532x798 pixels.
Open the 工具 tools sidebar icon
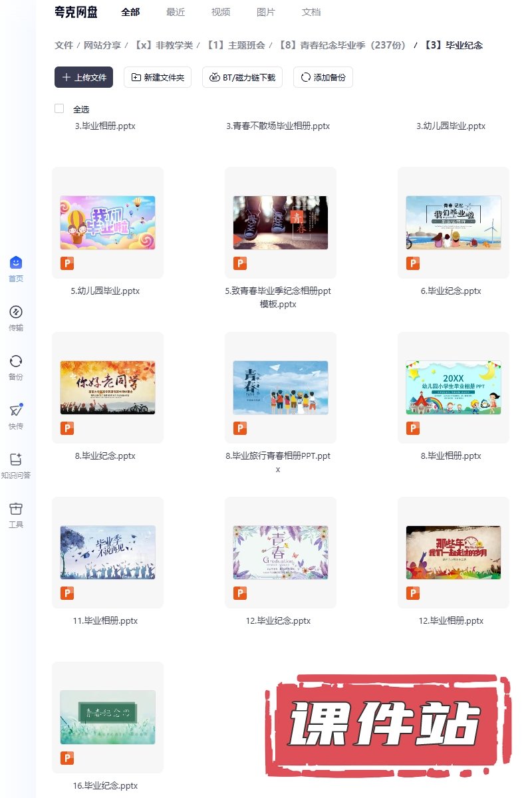[16, 509]
